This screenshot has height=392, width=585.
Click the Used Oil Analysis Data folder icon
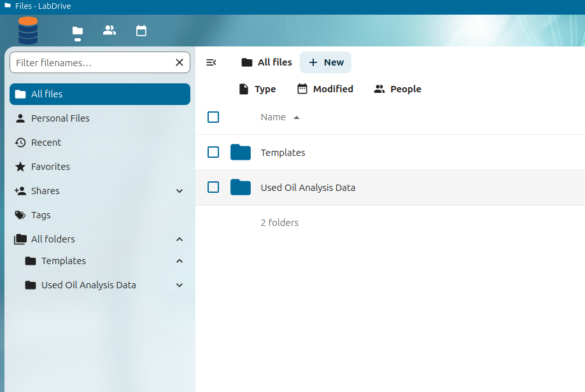click(x=240, y=187)
